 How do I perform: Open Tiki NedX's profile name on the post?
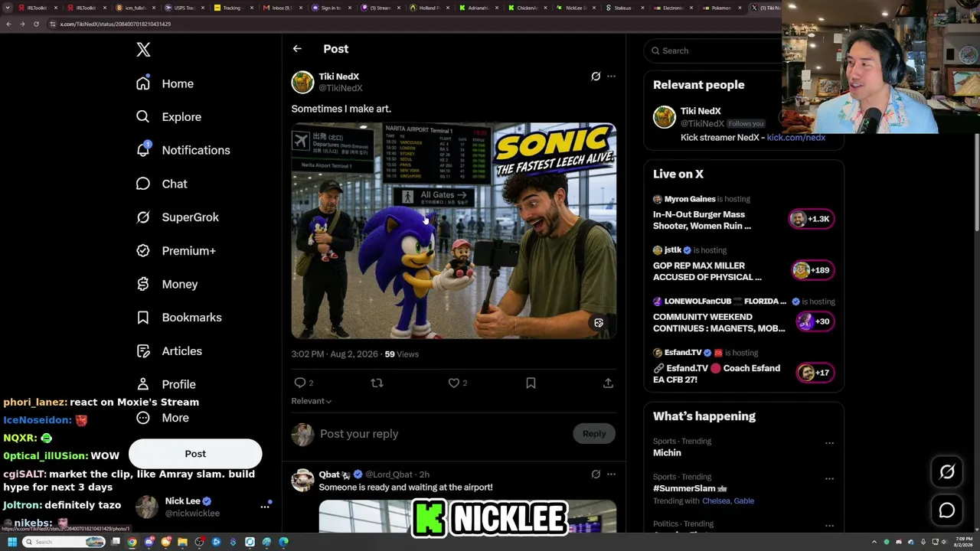click(x=338, y=77)
